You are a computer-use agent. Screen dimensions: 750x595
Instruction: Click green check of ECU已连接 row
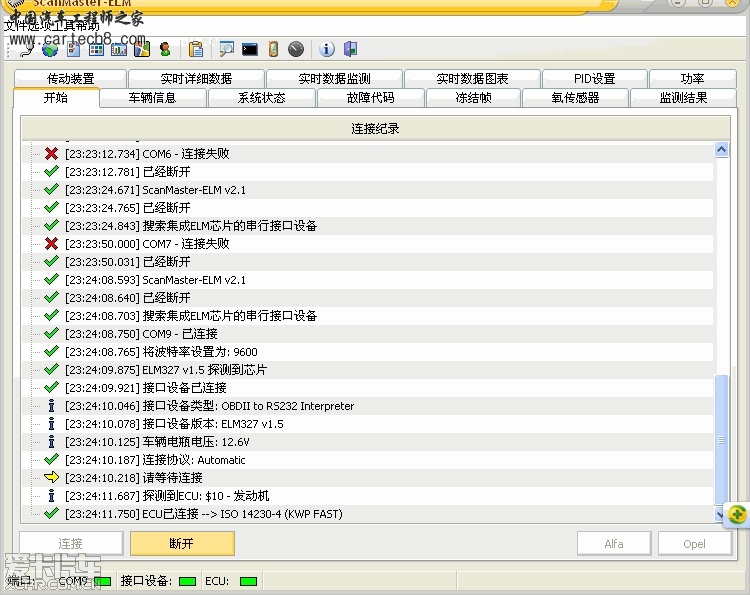(51, 514)
